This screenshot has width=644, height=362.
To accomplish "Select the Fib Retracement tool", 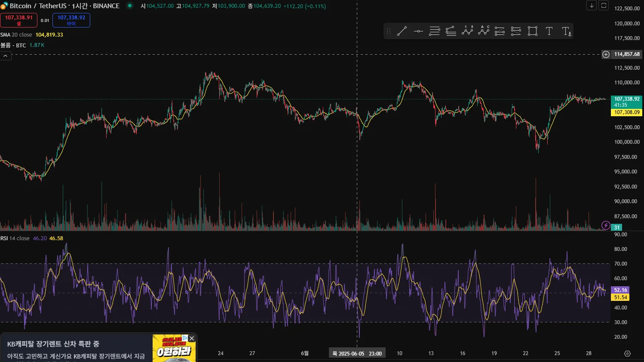I will pyautogui.click(x=435, y=31).
